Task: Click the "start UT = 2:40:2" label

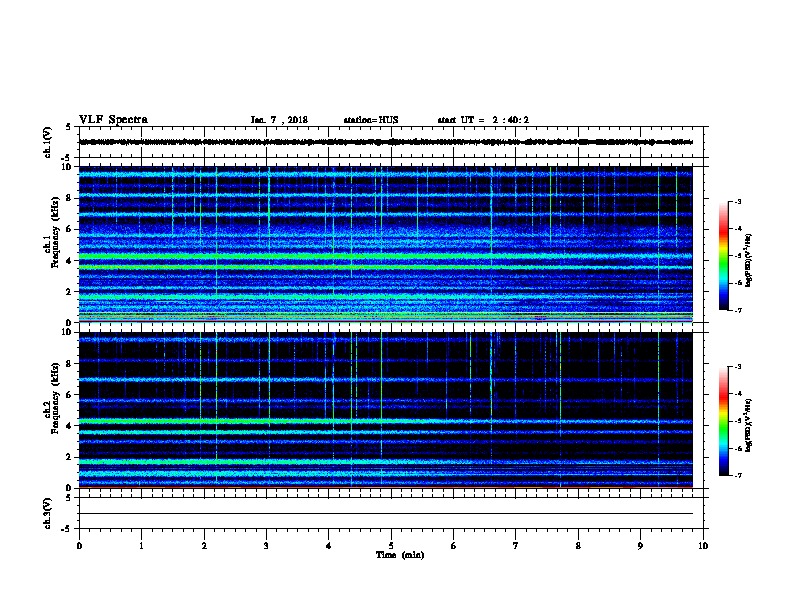Action: tap(483, 120)
